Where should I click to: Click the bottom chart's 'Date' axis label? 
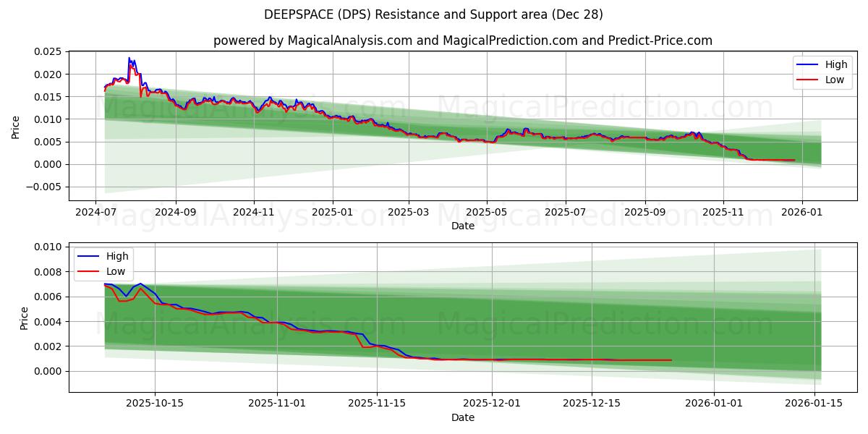463,417
